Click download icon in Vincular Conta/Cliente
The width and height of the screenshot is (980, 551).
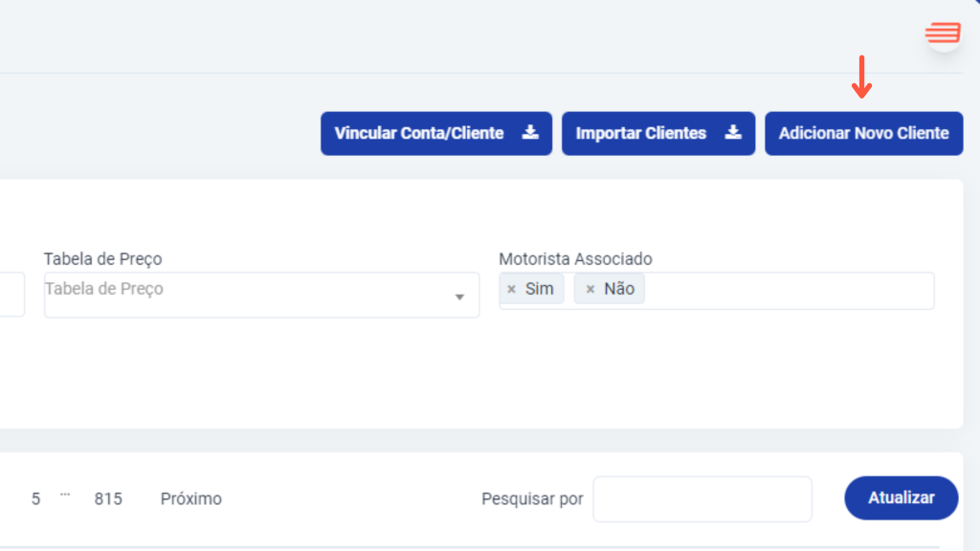[530, 132]
